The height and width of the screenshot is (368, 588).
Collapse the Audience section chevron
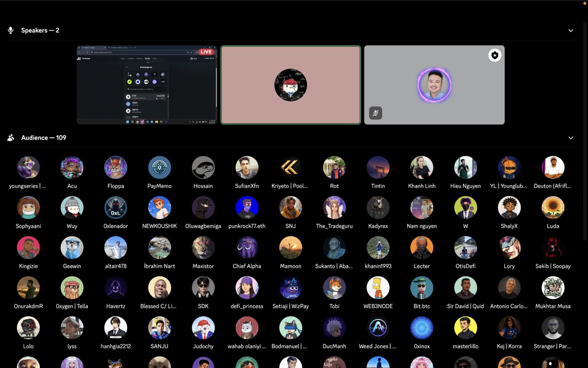pos(570,138)
